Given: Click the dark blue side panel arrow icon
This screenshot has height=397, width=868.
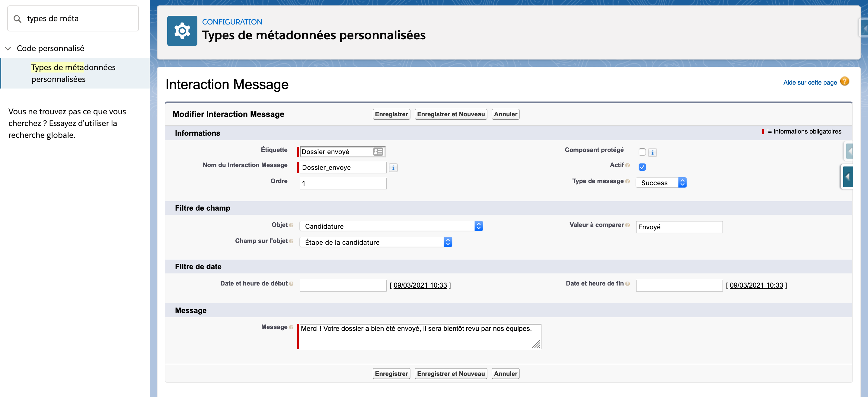Looking at the screenshot, I should click(847, 176).
